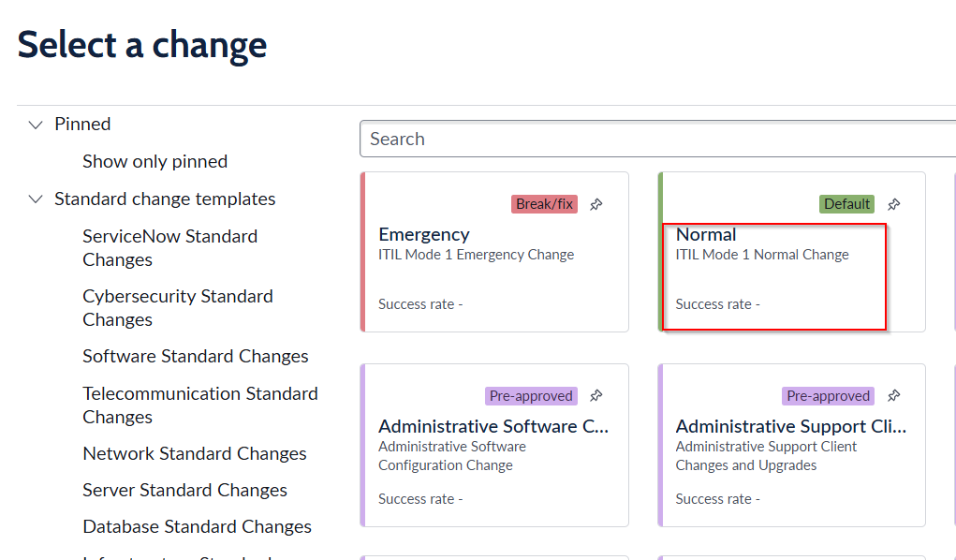Collapse the Standard change templates chevron
The width and height of the screenshot is (956, 560).
pyautogui.click(x=36, y=199)
